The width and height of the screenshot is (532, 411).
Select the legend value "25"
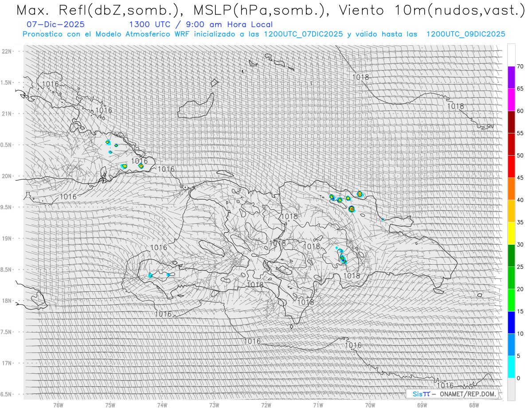[x=520, y=266]
